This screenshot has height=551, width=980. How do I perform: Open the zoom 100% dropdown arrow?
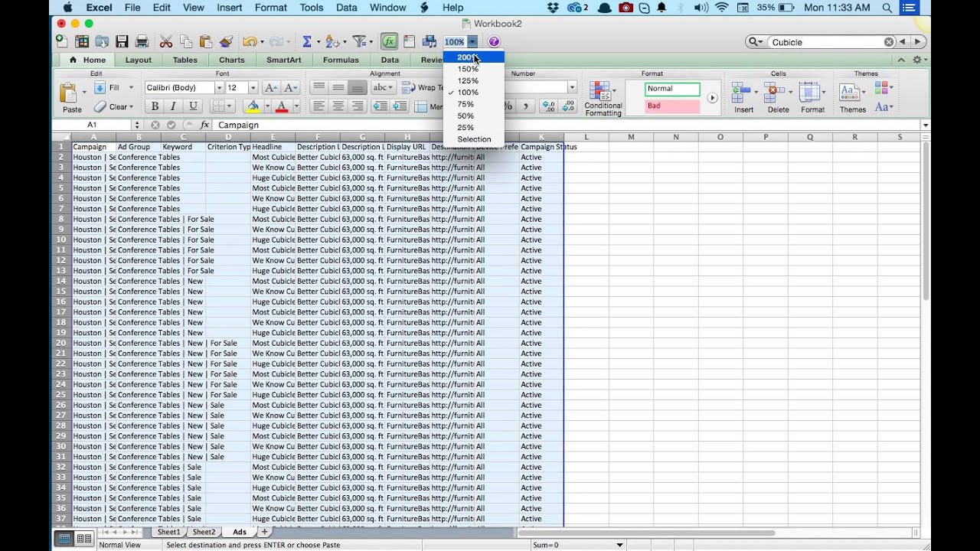[473, 42]
